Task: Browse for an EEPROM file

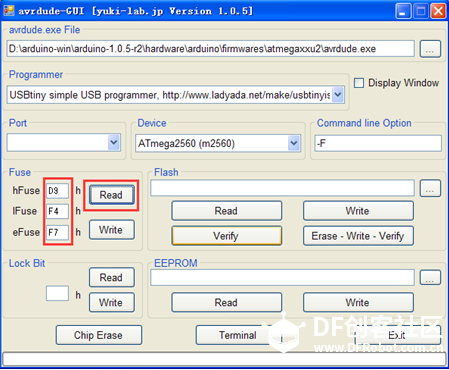Action: tap(430, 277)
